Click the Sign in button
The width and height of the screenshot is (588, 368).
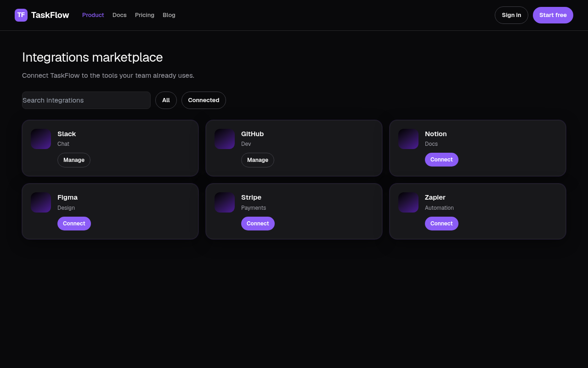[x=511, y=15]
